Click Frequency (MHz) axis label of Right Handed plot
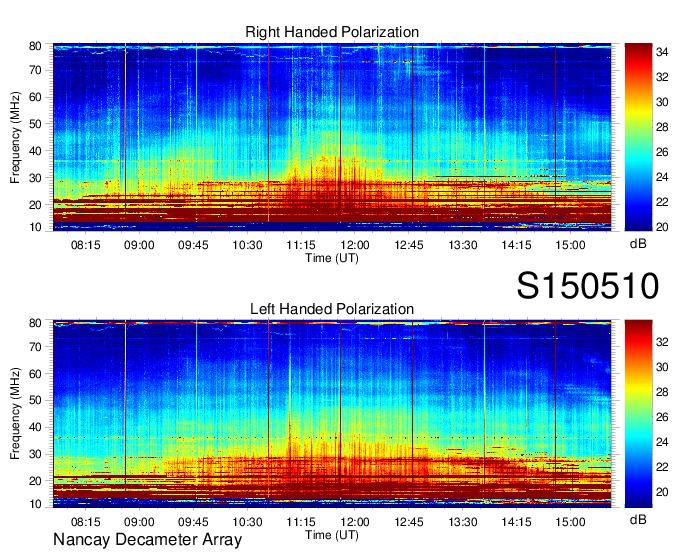 pos(15,137)
